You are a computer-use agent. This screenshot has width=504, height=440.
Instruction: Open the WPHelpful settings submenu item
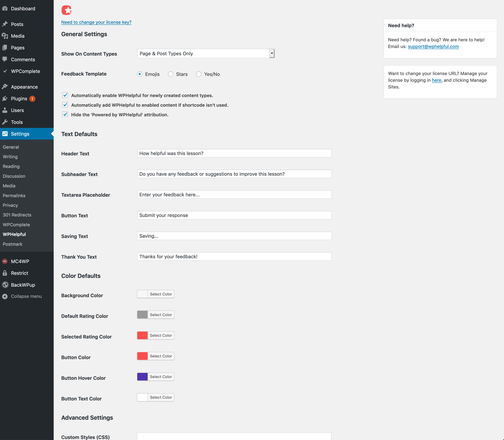coord(14,234)
